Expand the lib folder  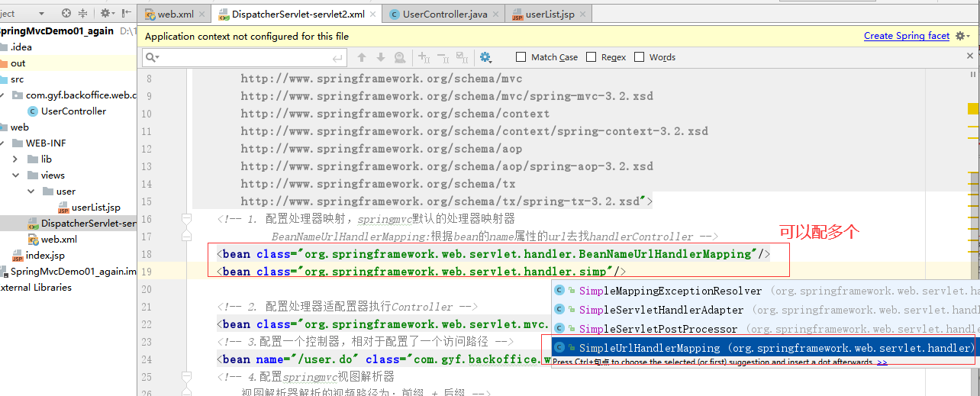point(15,159)
